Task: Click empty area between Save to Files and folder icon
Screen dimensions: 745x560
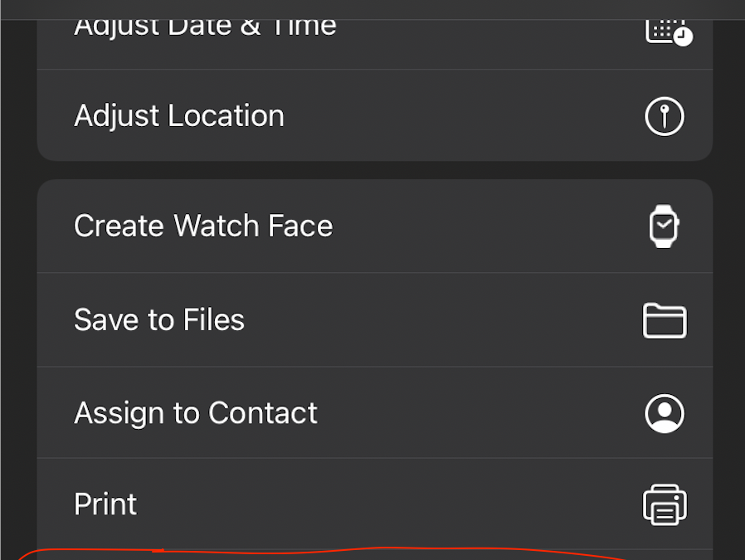Action: 440,320
